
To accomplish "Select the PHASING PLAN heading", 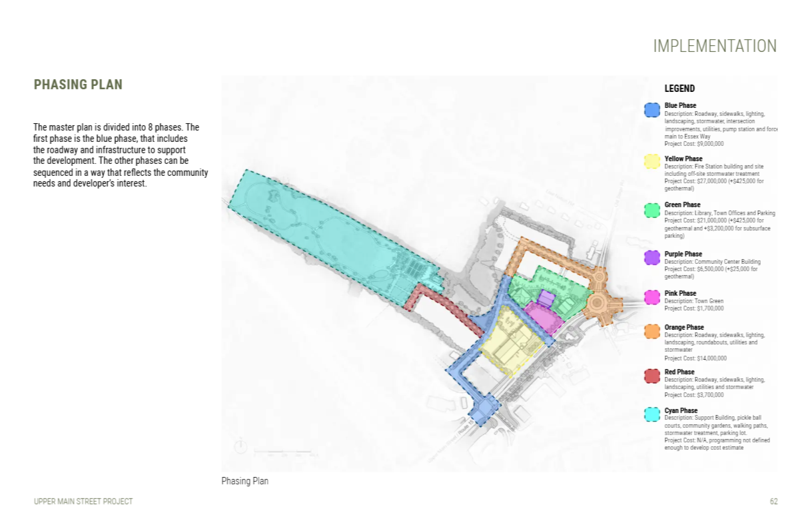I will coord(78,85).
